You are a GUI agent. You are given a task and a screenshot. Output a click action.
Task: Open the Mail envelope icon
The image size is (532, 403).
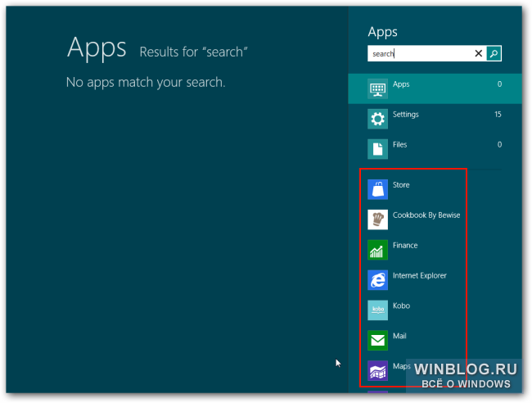pos(377,341)
